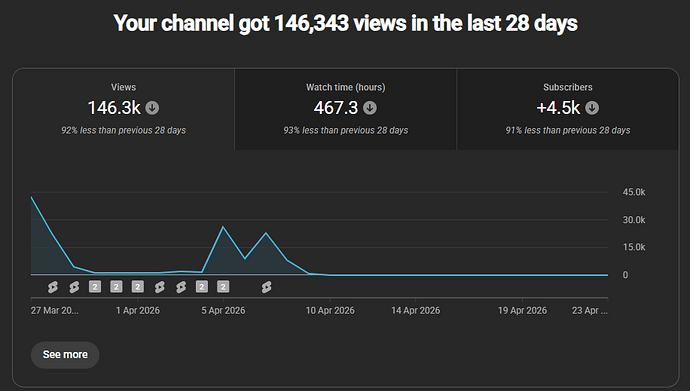Click the 15.0k axis label
Screen dimensions: 690x391
point(634,247)
